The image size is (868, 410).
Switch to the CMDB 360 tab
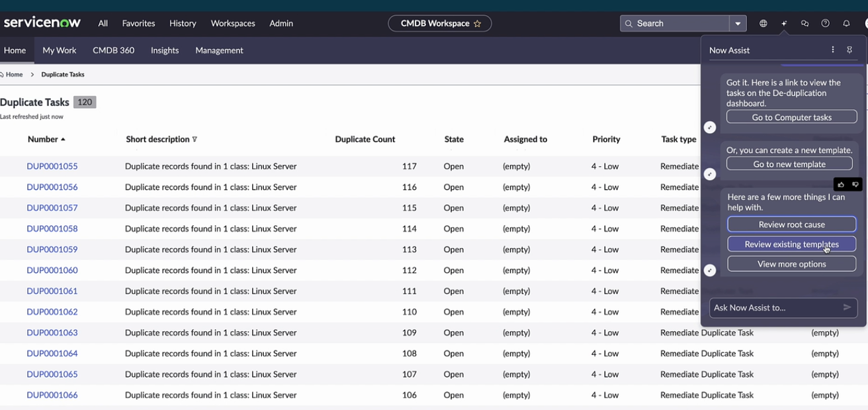tap(114, 50)
